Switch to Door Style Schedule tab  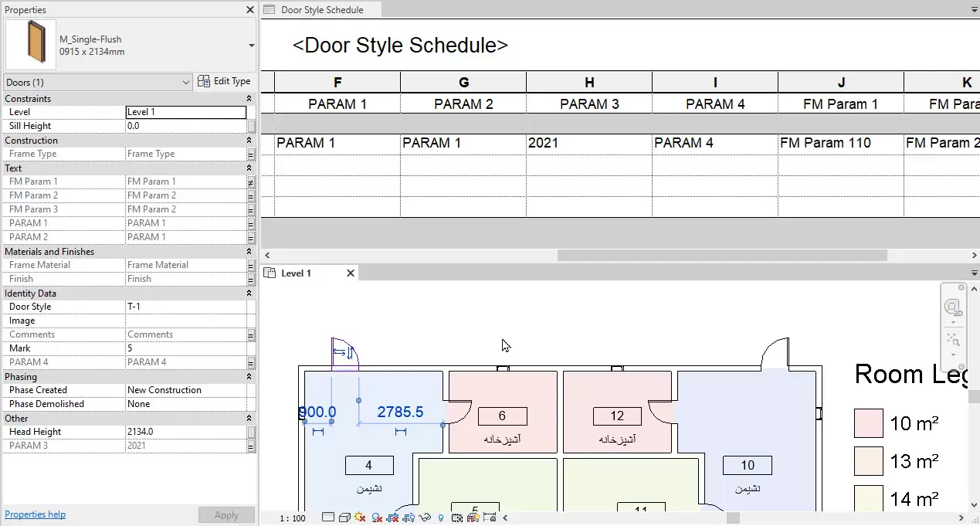click(x=321, y=10)
